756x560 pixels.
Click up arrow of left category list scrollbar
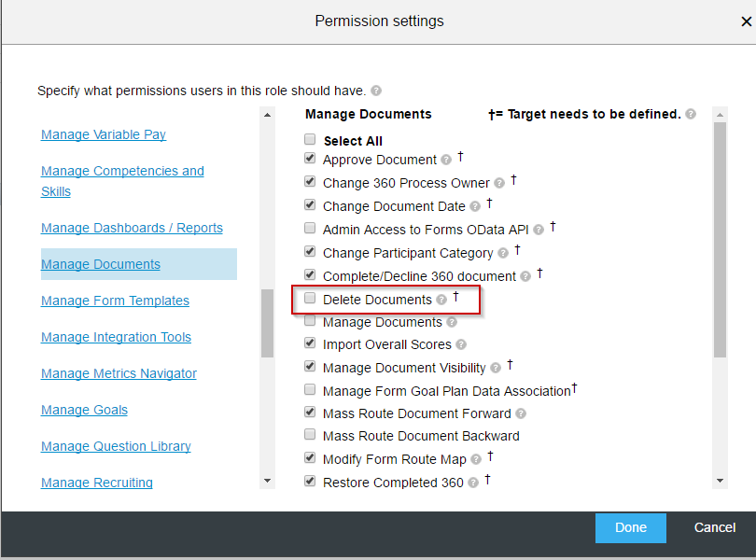click(x=267, y=115)
